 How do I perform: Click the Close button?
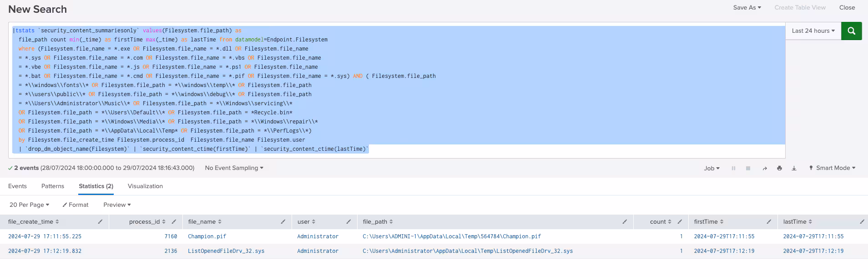(x=847, y=8)
